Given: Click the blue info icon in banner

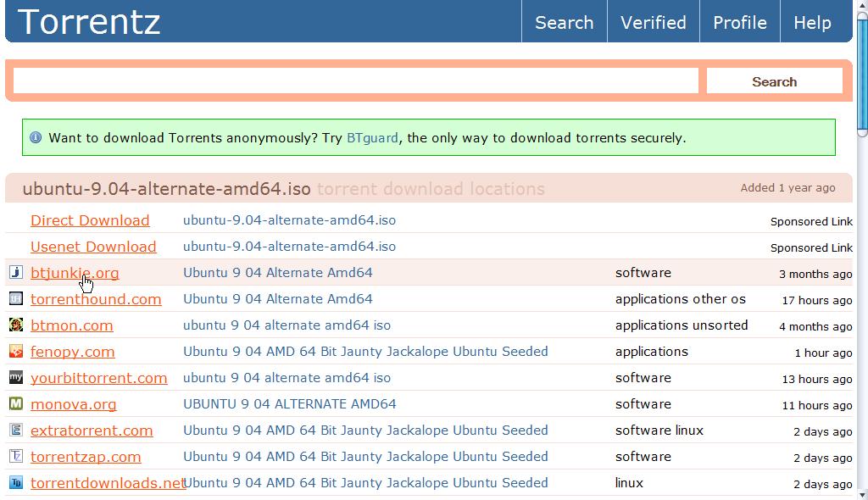Looking at the screenshot, I should pyautogui.click(x=36, y=137).
